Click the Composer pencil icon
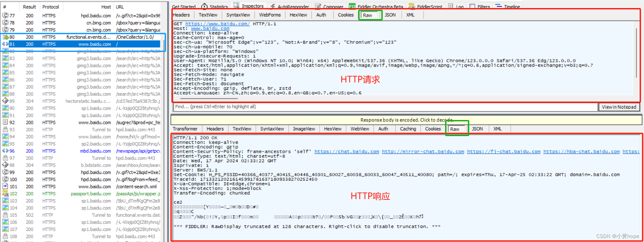 click(318, 6)
